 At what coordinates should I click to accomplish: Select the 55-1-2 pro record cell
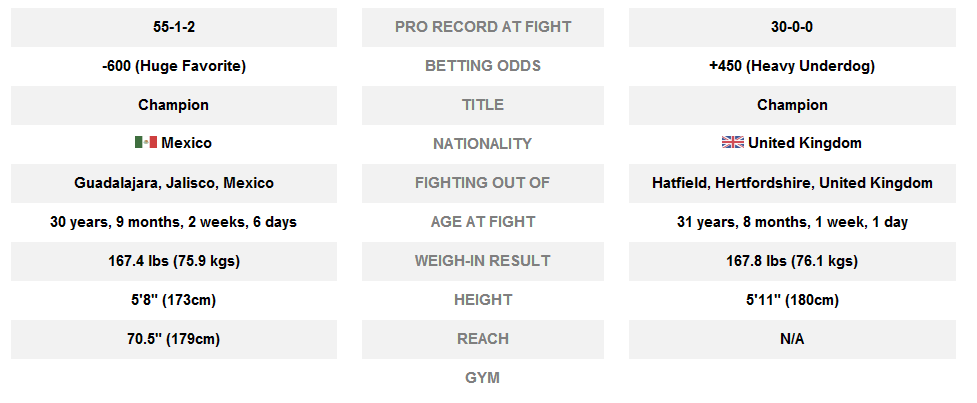point(174,27)
